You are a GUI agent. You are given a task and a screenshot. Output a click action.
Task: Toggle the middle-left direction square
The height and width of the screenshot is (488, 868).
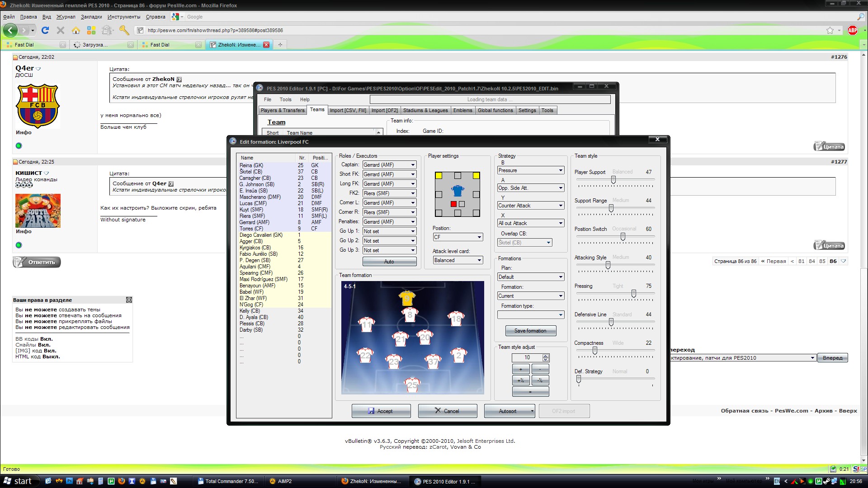pos(439,194)
